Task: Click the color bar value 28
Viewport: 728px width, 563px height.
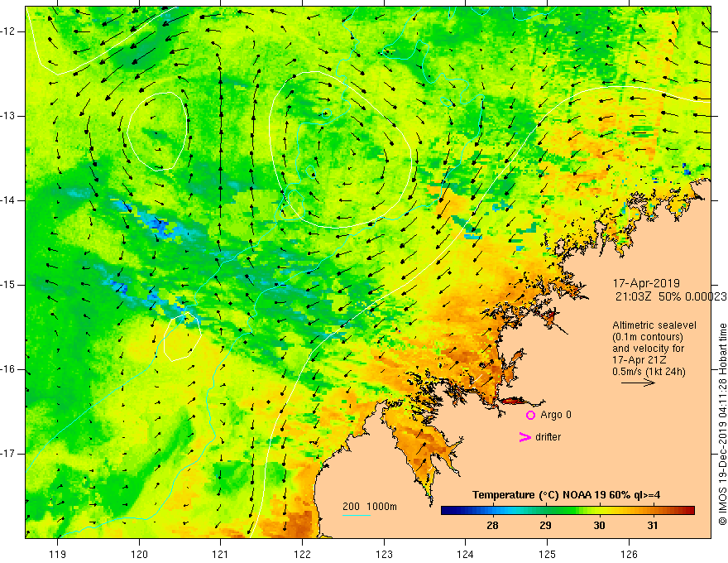Action: (x=492, y=526)
